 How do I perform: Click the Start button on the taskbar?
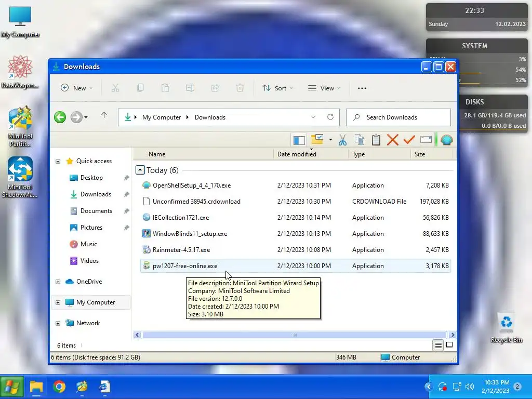[x=12, y=387]
